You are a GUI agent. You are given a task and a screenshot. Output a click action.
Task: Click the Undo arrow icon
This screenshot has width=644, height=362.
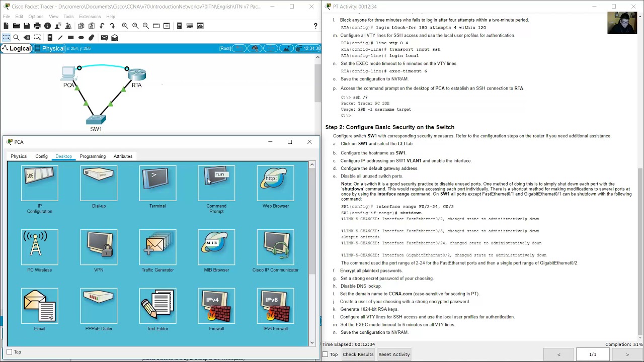click(x=102, y=26)
